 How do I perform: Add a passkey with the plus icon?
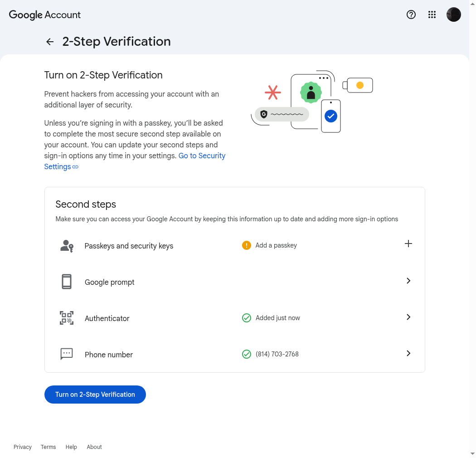coord(408,244)
